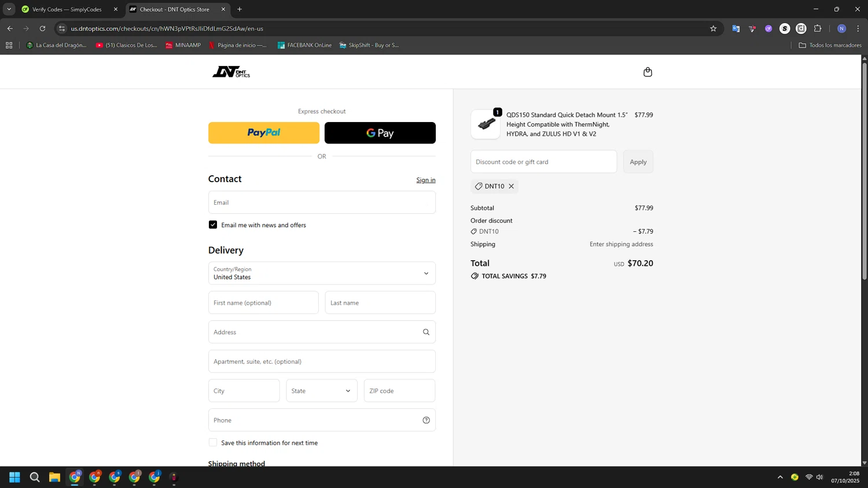The height and width of the screenshot is (488, 868).
Task: Click the First name (optional) field
Action: (x=263, y=302)
